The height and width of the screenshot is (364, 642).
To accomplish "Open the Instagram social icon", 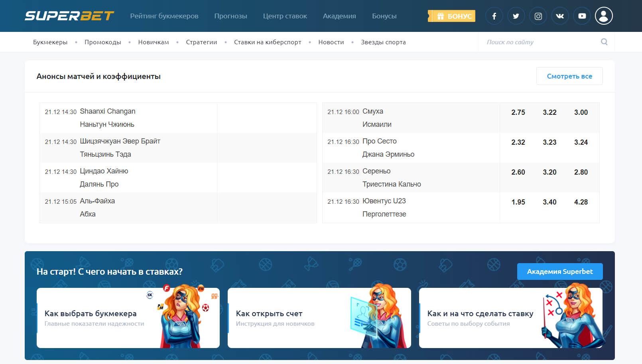I will pyautogui.click(x=538, y=16).
